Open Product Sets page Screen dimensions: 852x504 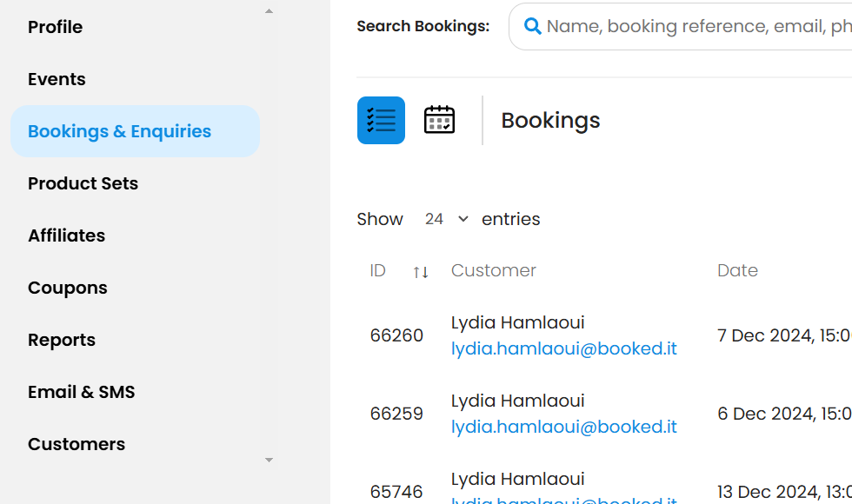(83, 183)
